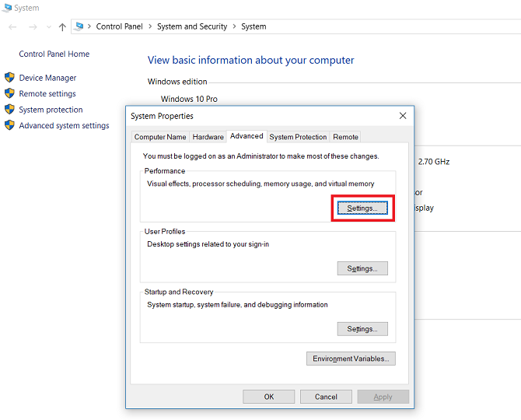Click the shield icon next to Advanced system settings
521x420 pixels.
tap(9, 125)
